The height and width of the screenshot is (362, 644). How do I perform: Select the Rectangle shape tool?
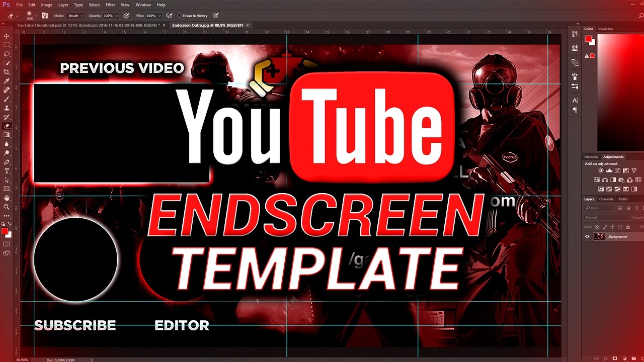(7, 189)
